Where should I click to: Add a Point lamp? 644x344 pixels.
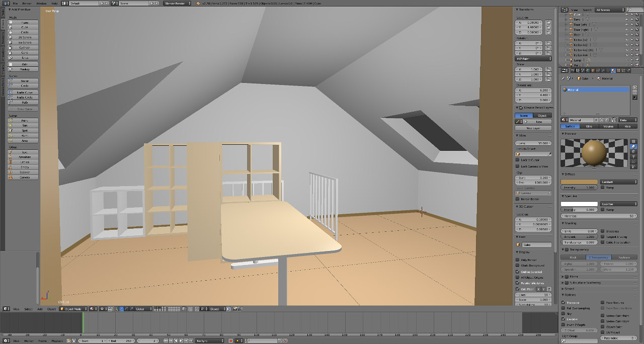click(x=23, y=121)
